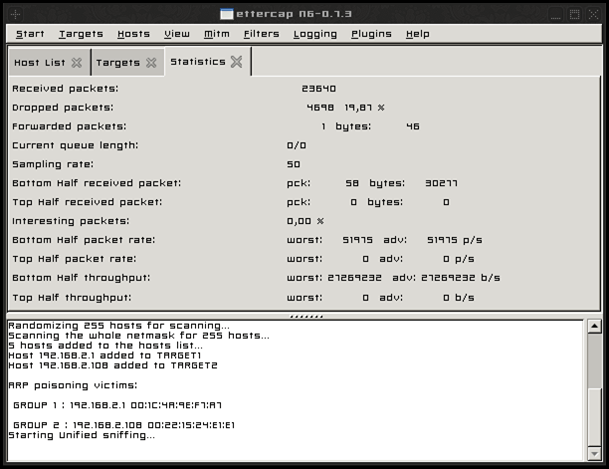
Task: Click the pane divider handle above the log
Action: click(x=306, y=316)
